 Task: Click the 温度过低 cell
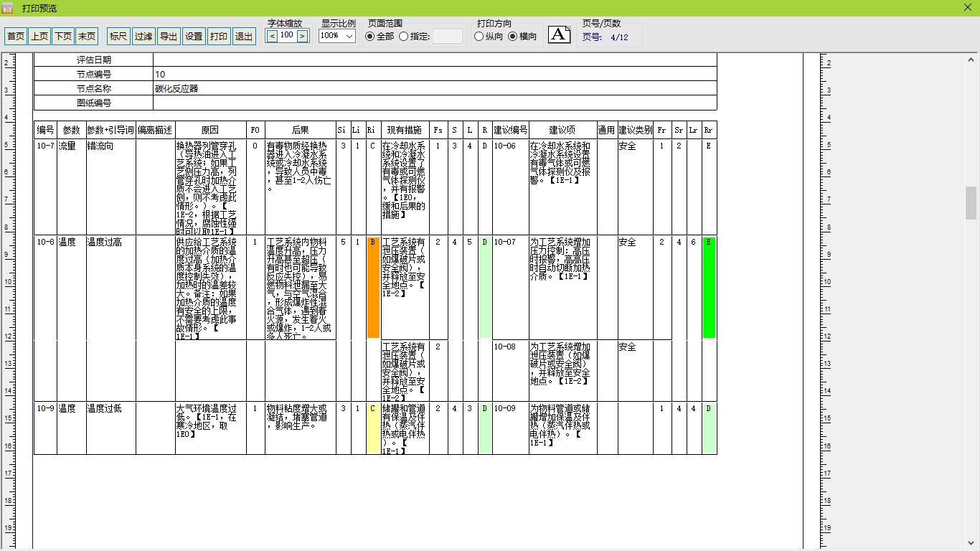pyautogui.click(x=110, y=428)
